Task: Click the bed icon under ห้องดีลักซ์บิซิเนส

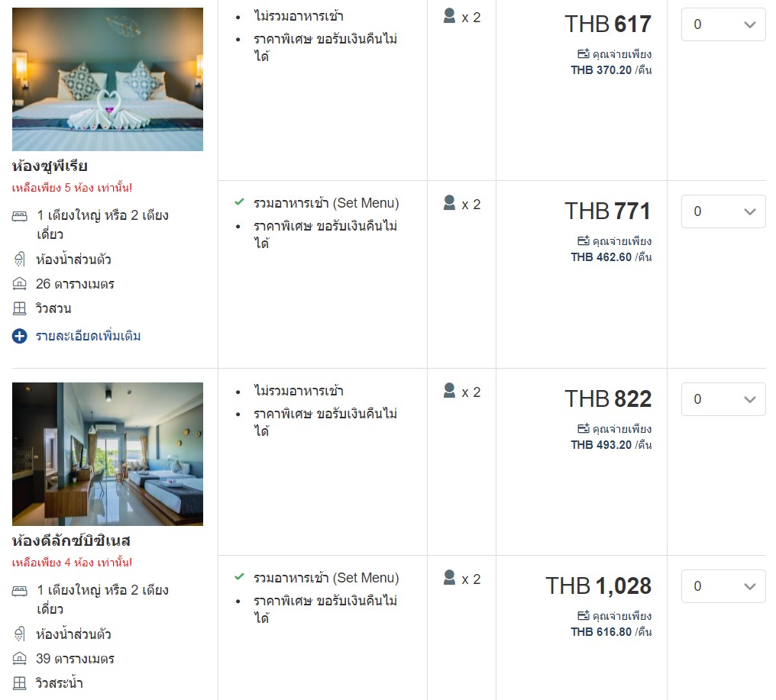Action: point(20,591)
